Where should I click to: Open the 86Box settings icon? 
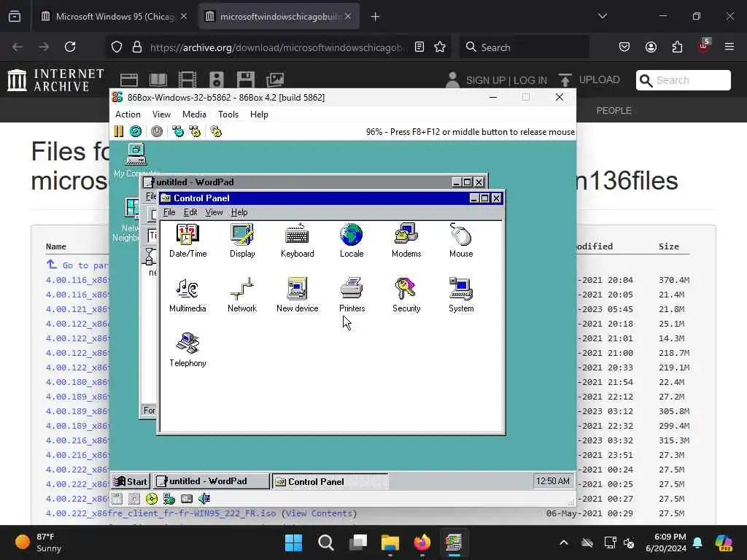(216, 131)
